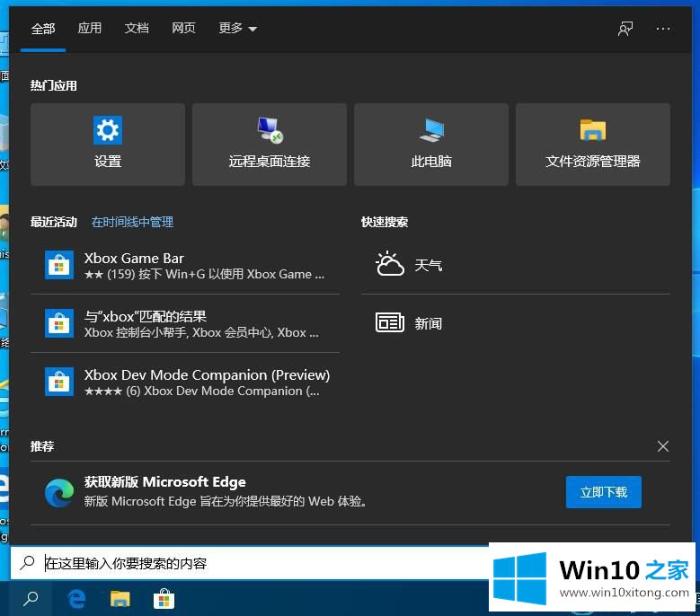Click Store icon beside 与"xbox"匹配的结果
This screenshot has height=616, width=700.
pyautogui.click(x=59, y=323)
